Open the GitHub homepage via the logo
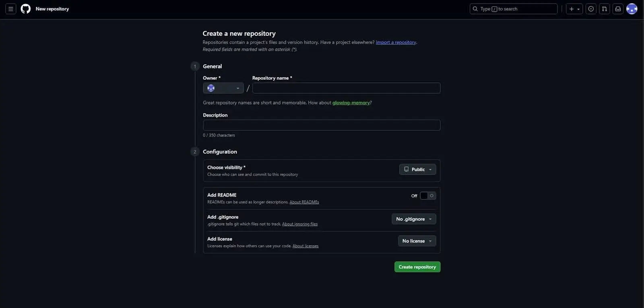Viewport: 644px width, 308px height. coord(25,8)
